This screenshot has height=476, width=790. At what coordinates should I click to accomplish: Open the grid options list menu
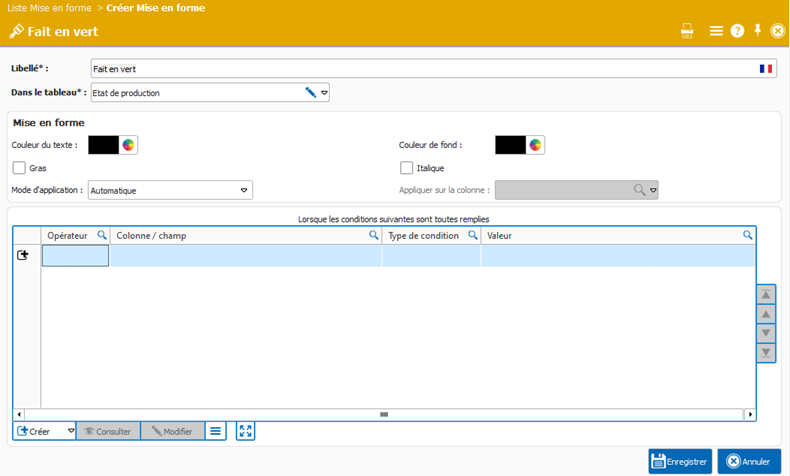click(215, 431)
